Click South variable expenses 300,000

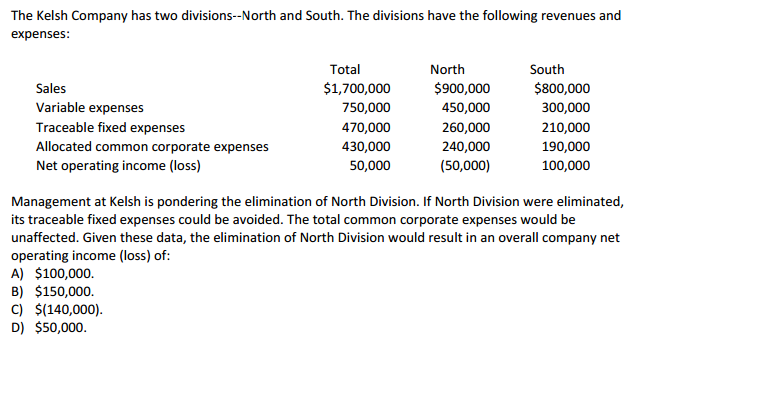566,108
